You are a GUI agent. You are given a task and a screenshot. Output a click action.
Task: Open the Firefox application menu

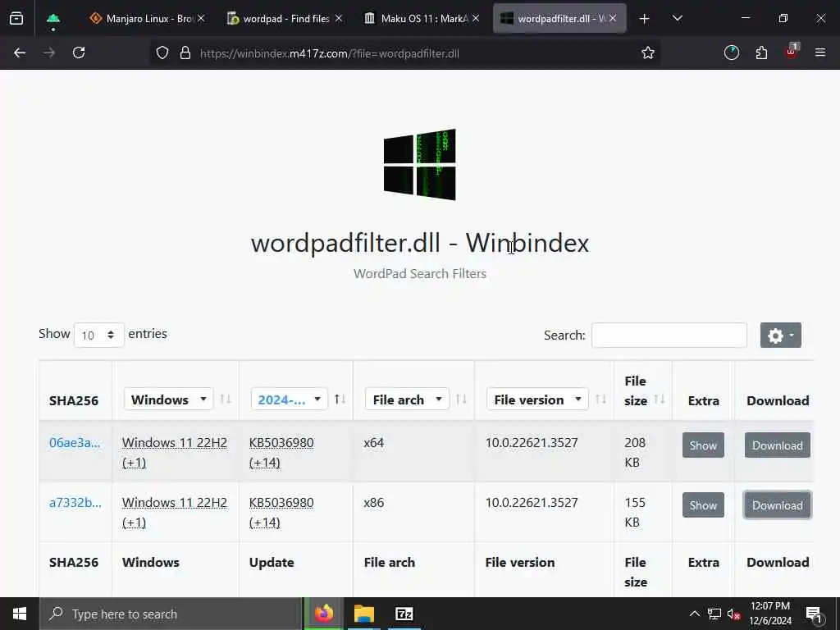(x=820, y=53)
